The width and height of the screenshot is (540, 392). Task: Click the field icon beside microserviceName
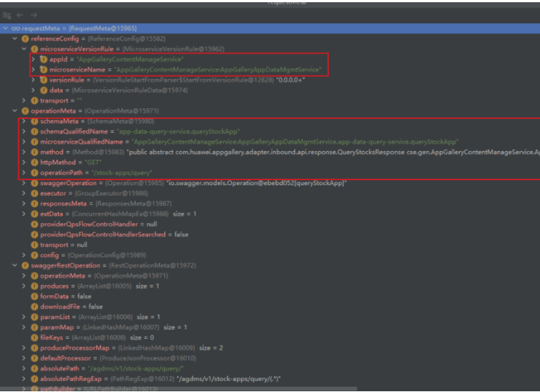coord(44,69)
